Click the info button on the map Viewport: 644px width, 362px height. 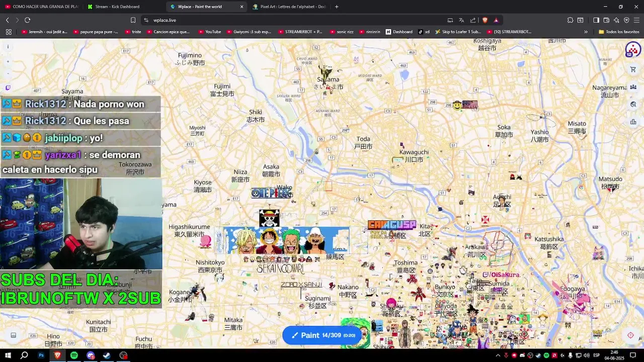(8, 47)
